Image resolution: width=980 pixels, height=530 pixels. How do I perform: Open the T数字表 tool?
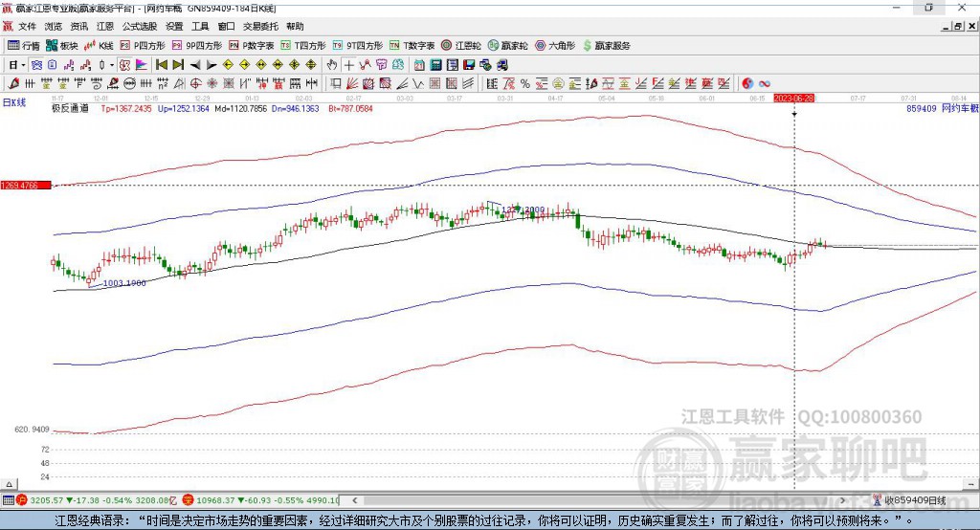tap(412, 46)
